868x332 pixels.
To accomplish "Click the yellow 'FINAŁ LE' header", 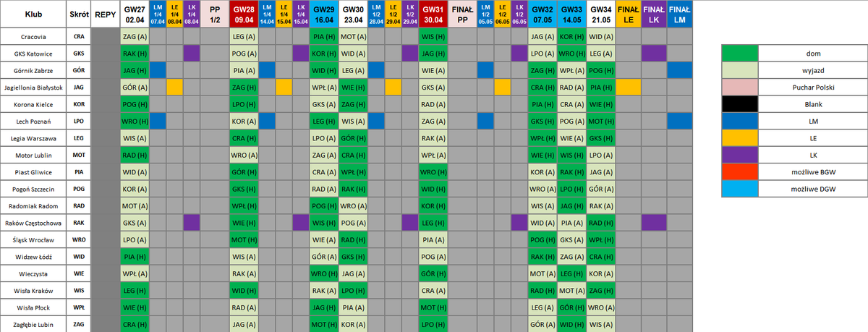I will [629, 14].
